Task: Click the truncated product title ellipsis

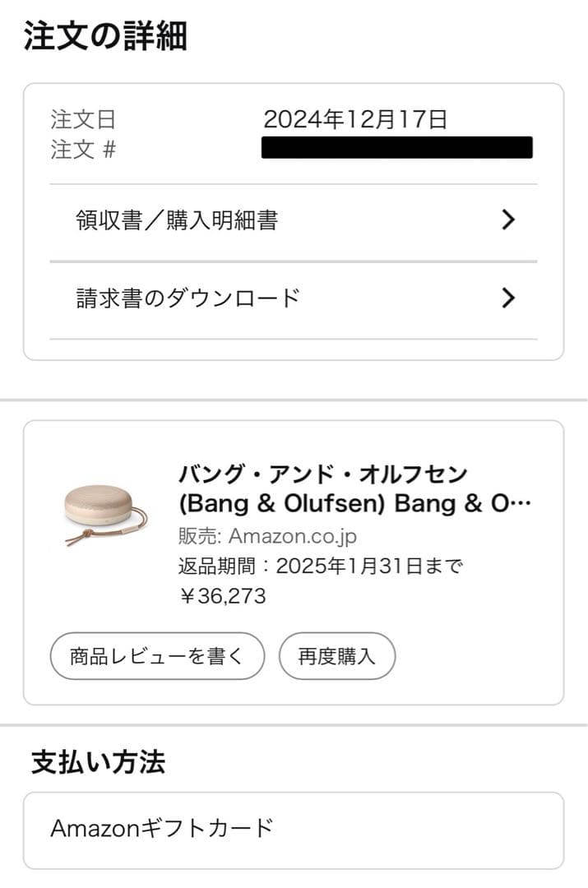Action: click(x=520, y=503)
